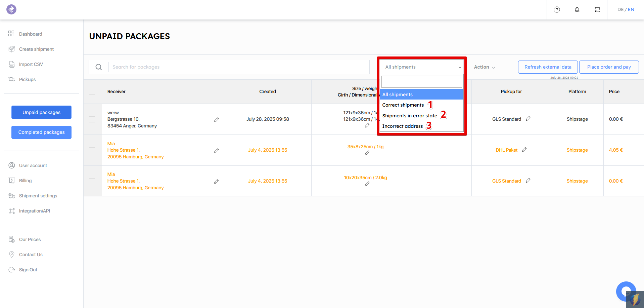Select the werw package checkbox

coord(92,119)
